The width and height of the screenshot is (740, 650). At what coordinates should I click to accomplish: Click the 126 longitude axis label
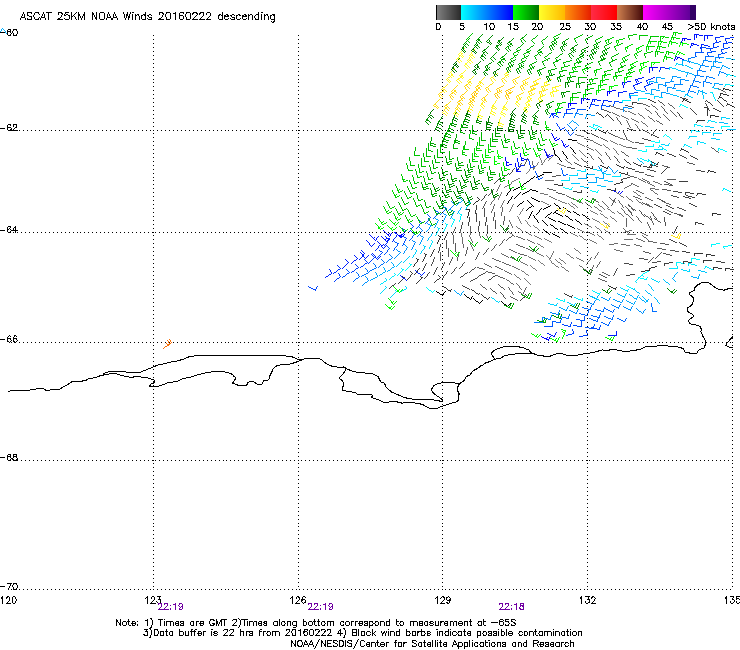(x=298, y=600)
